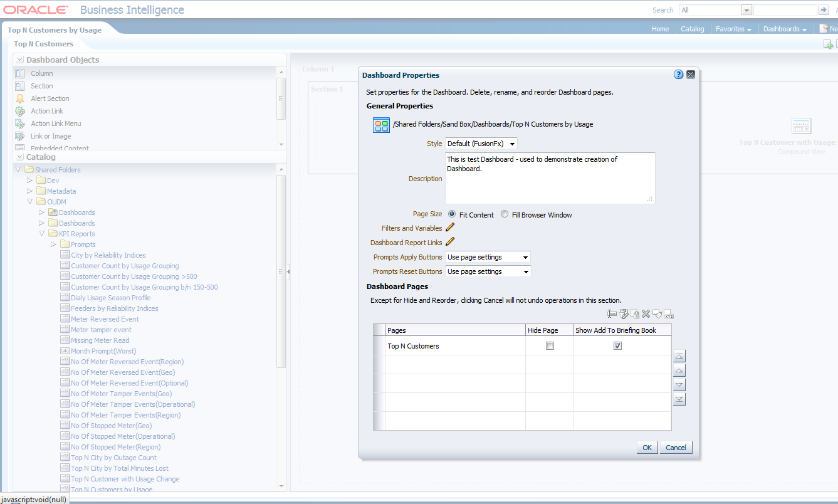The image size is (838, 504).
Task: Move selected page down one position
Action: pos(679,385)
